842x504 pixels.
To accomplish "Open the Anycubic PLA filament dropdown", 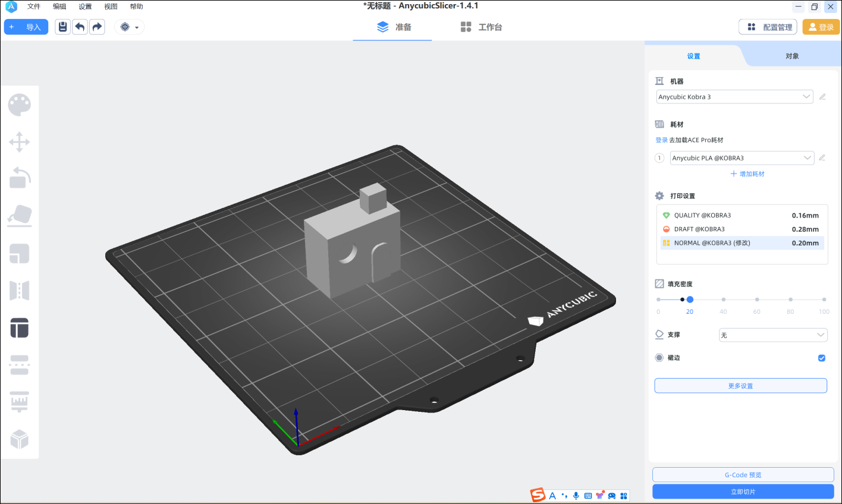I will coord(742,158).
